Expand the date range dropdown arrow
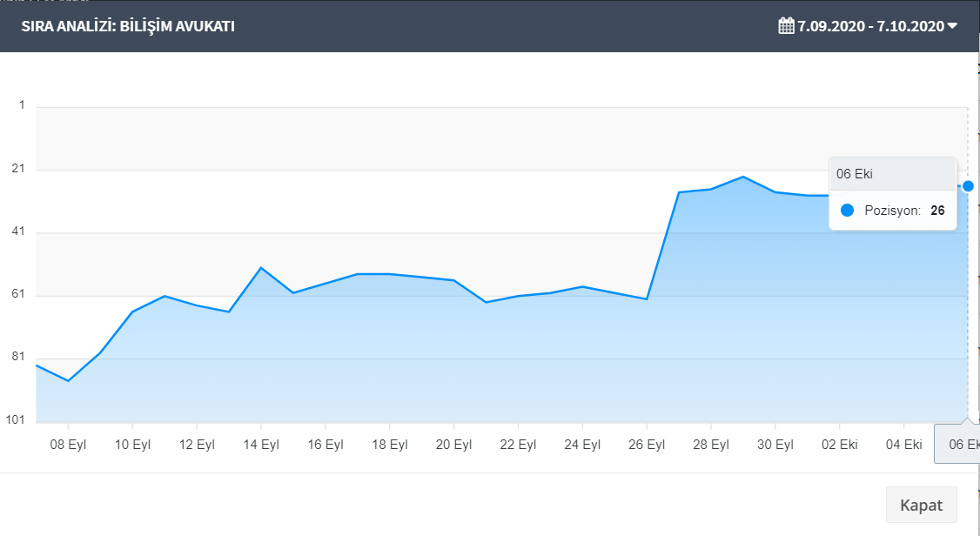980x536 pixels. click(952, 26)
